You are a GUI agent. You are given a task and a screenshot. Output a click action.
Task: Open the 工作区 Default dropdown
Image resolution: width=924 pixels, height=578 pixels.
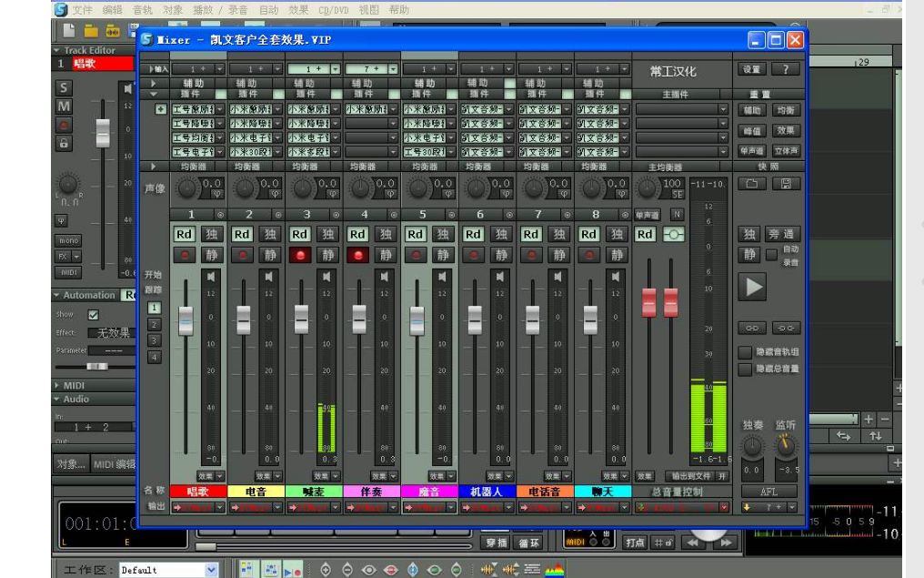pyautogui.click(x=211, y=570)
